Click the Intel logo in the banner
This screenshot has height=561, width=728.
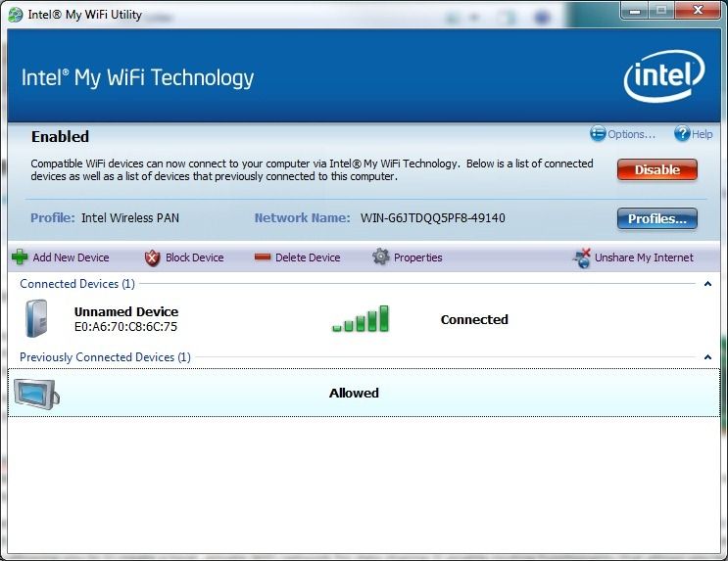664,76
